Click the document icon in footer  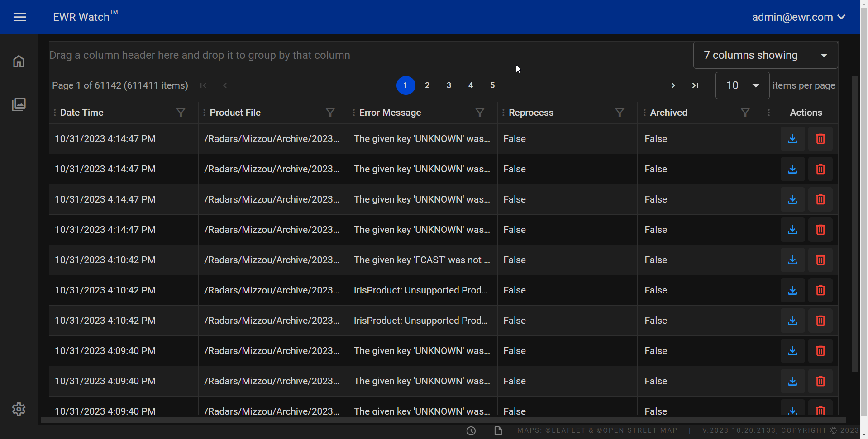(498, 431)
